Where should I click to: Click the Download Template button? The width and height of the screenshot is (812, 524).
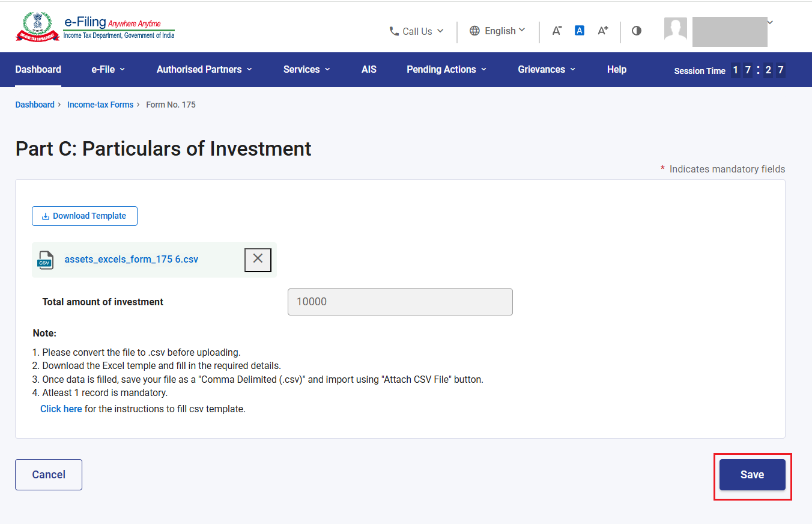85,216
